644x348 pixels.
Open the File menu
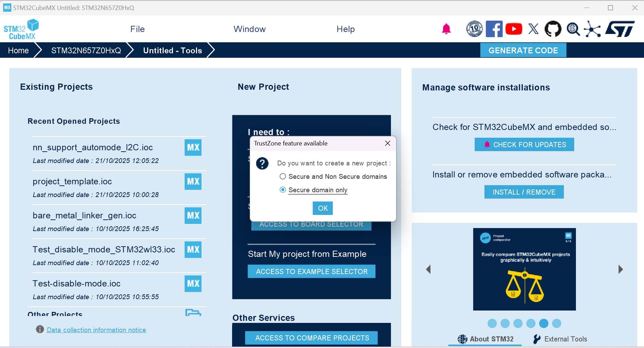tap(138, 29)
